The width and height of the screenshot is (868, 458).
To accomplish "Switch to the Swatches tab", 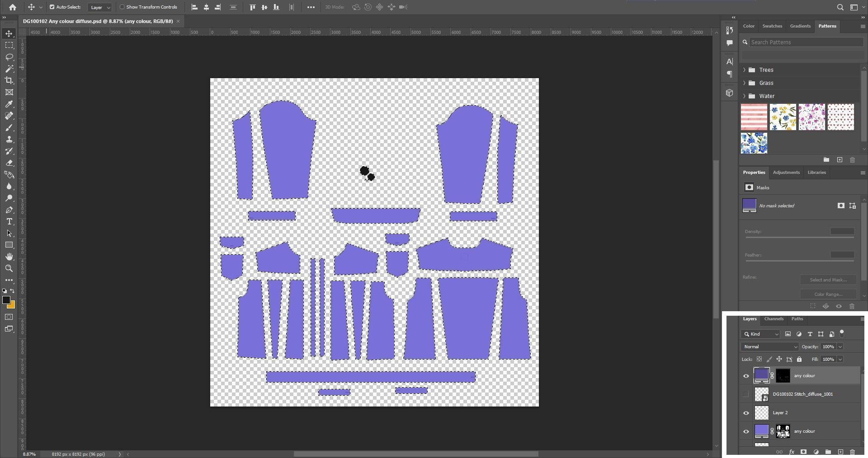I will tap(772, 26).
